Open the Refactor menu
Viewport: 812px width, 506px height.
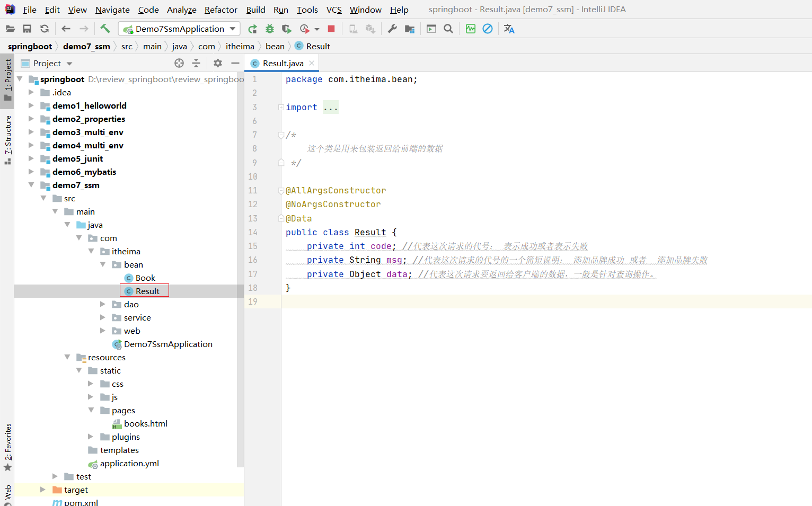tap(220, 10)
